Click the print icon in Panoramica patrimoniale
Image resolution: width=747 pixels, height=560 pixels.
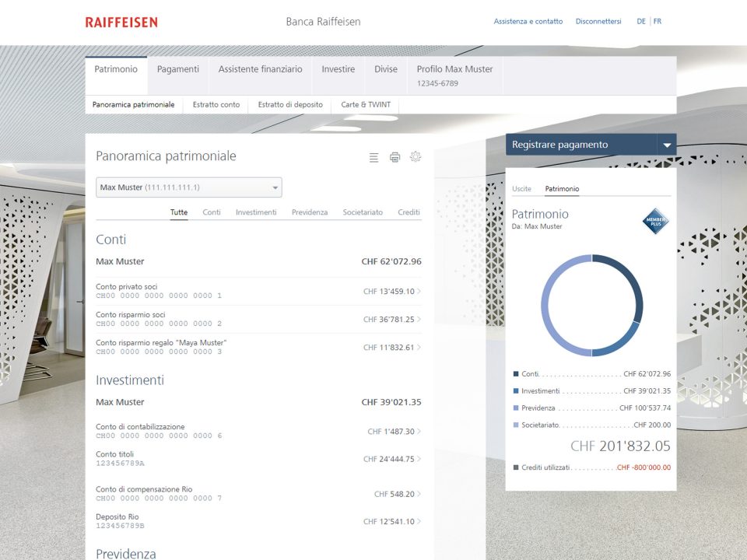point(395,157)
